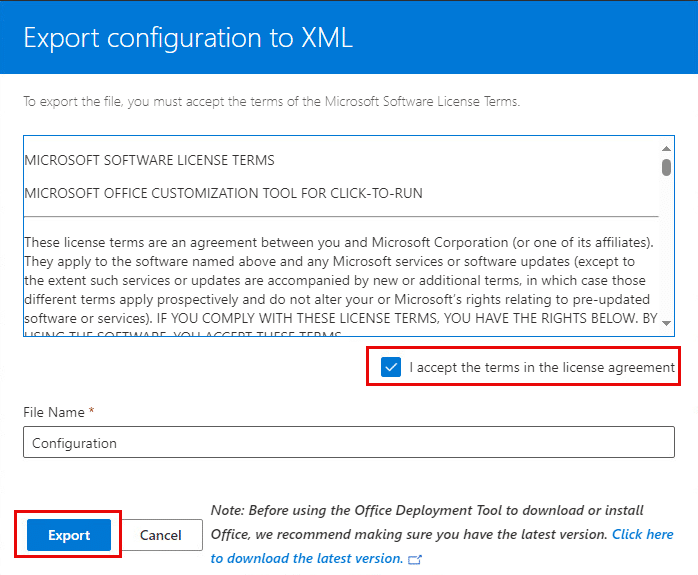Click the license terms scrollbar thumb
Screen dimensions: 698x575
pyautogui.click(x=666, y=167)
